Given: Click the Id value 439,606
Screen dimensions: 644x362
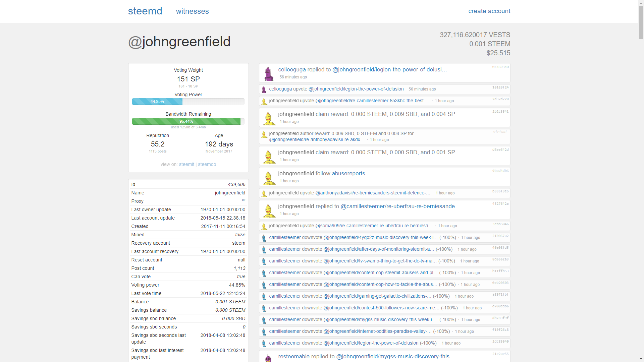Looking at the screenshot, I should (x=236, y=184).
